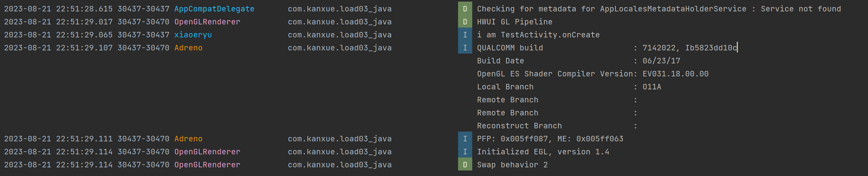
Task: Click the I badge beside Initialized EGL message
Action: (465, 152)
